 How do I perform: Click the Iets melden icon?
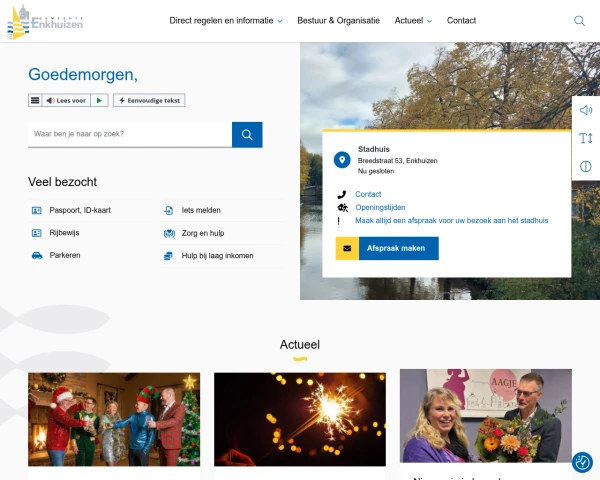[169, 210]
